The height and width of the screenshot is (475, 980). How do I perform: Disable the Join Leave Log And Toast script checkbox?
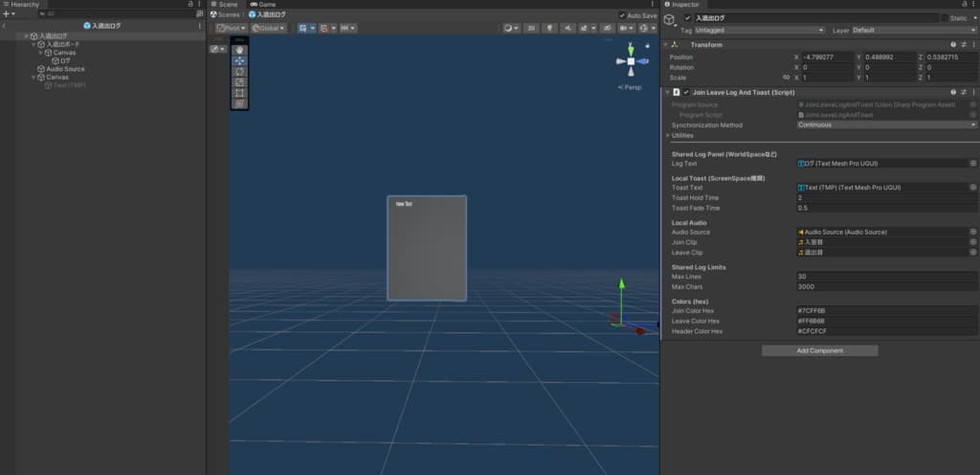coord(686,93)
